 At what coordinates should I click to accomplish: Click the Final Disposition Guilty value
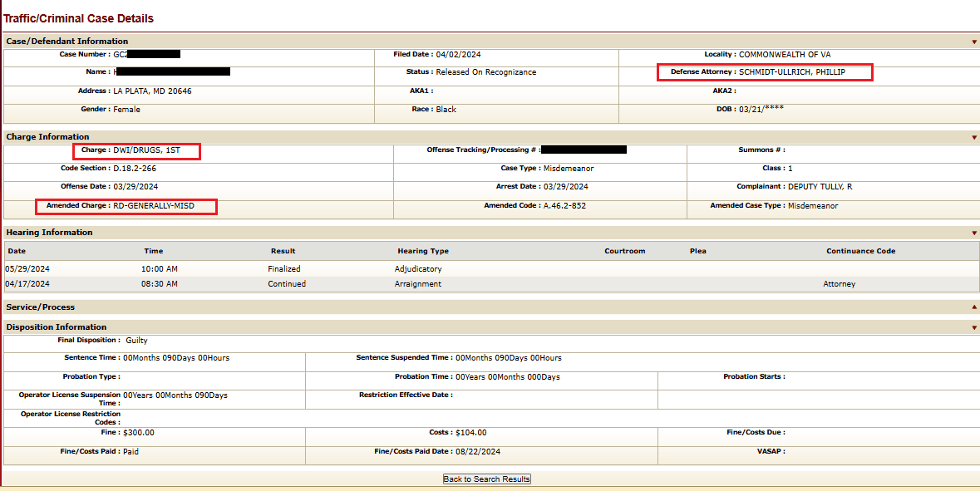(136, 341)
